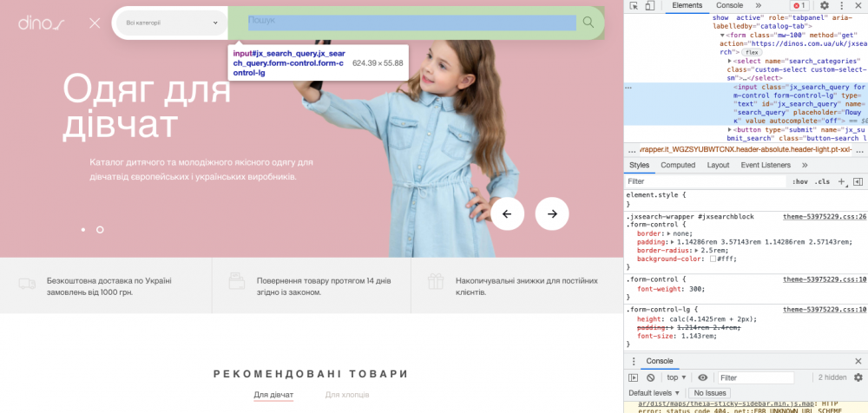Screen dimensions: 868x413
Task: Show more Styles pane tabs chevron
Action: coord(805,165)
